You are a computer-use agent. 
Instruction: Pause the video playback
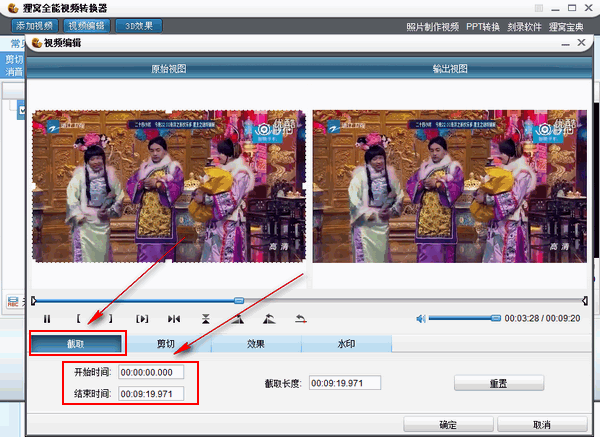tap(47, 319)
